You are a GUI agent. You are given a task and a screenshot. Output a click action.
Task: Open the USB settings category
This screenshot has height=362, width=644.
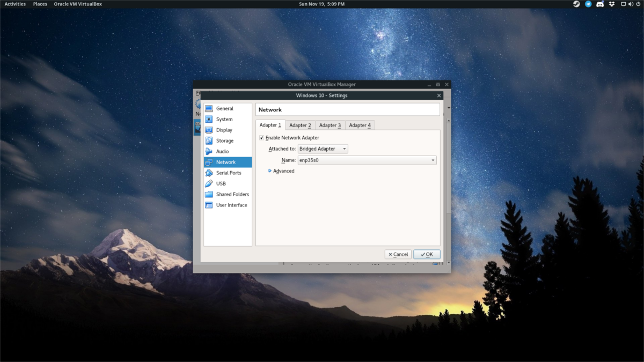(221, 184)
